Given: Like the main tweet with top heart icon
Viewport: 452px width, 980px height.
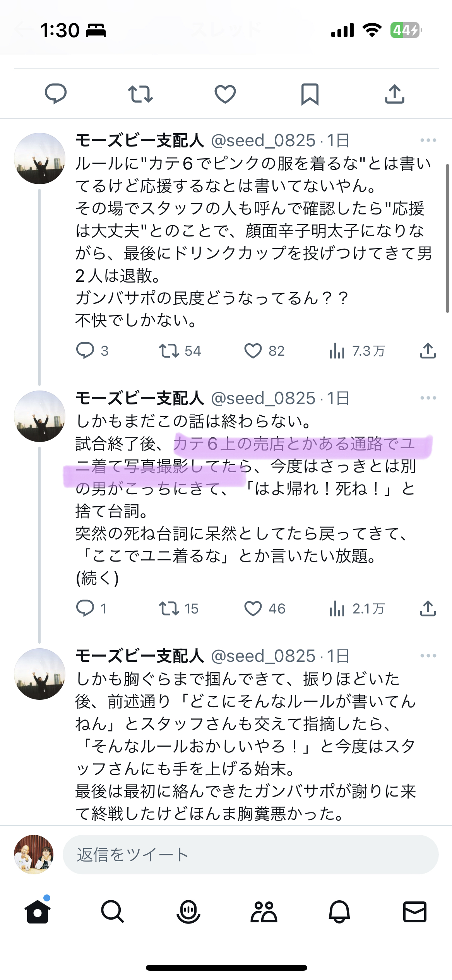Looking at the screenshot, I should tap(225, 94).
